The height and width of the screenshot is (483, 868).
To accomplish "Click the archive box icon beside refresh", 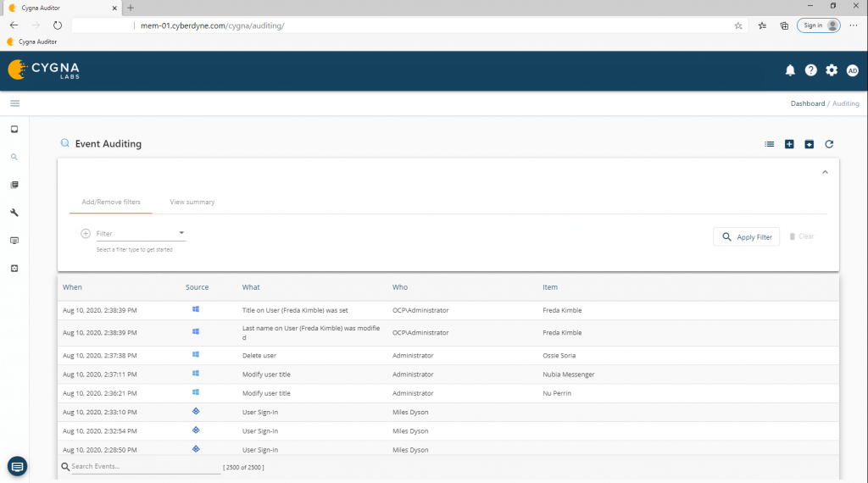I will pos(809,144).
